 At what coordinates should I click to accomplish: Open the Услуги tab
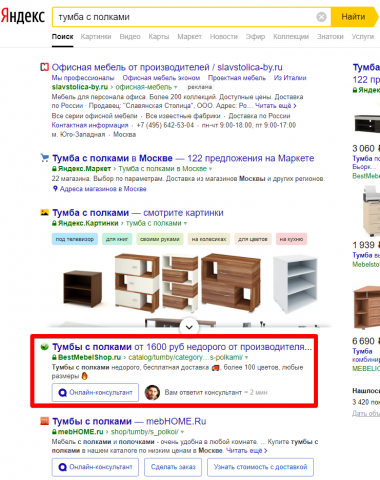click(x=363, y=37)
